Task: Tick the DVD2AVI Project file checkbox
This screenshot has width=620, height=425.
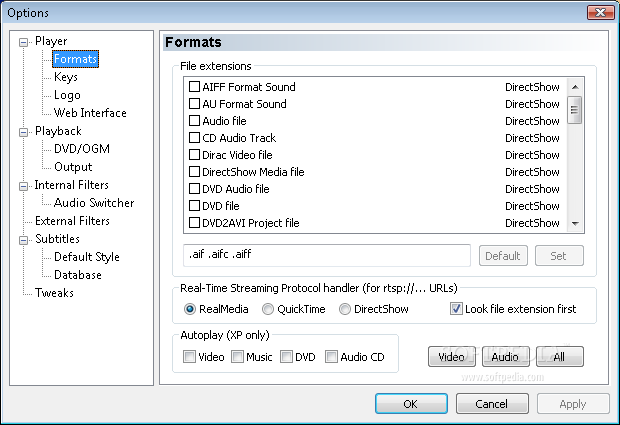Action: 194,223
